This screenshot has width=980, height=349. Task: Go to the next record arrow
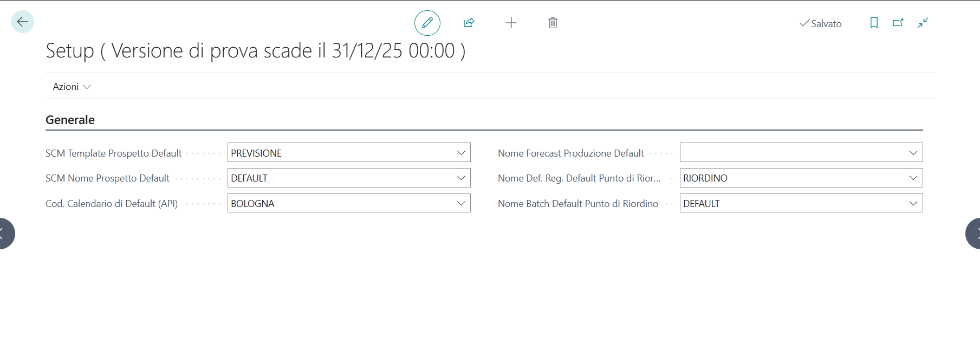[x=975, y=234]
